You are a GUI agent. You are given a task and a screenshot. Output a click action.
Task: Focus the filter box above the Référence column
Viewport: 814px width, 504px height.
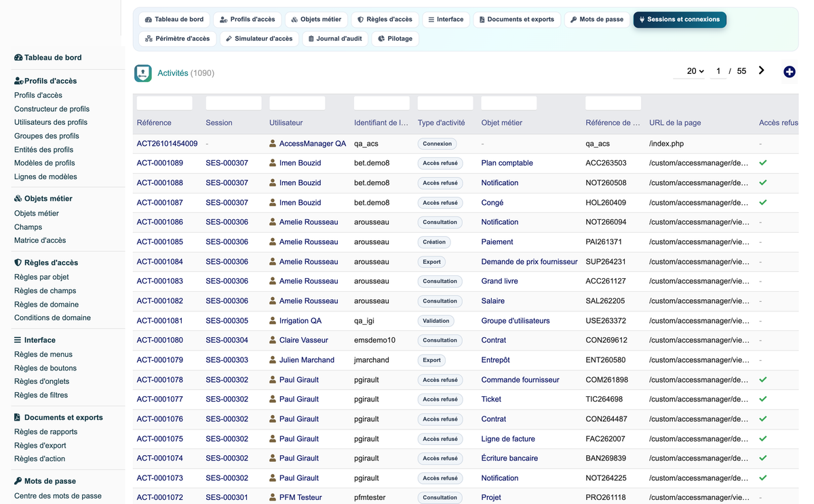(x=165, y=103)
